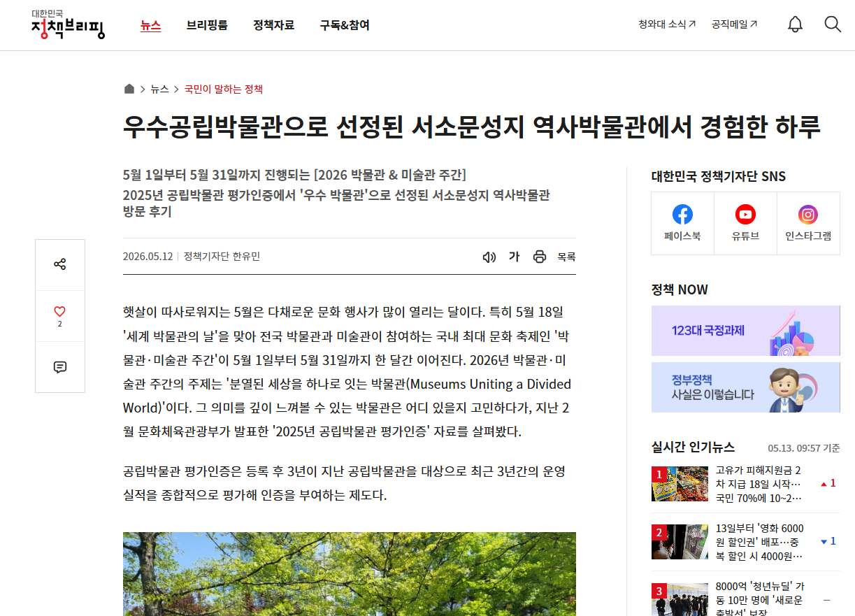Open popular news 8000억 청년뉴딜 가동
The width and height of the screenshot is (855, 616).
coord(760,599)
